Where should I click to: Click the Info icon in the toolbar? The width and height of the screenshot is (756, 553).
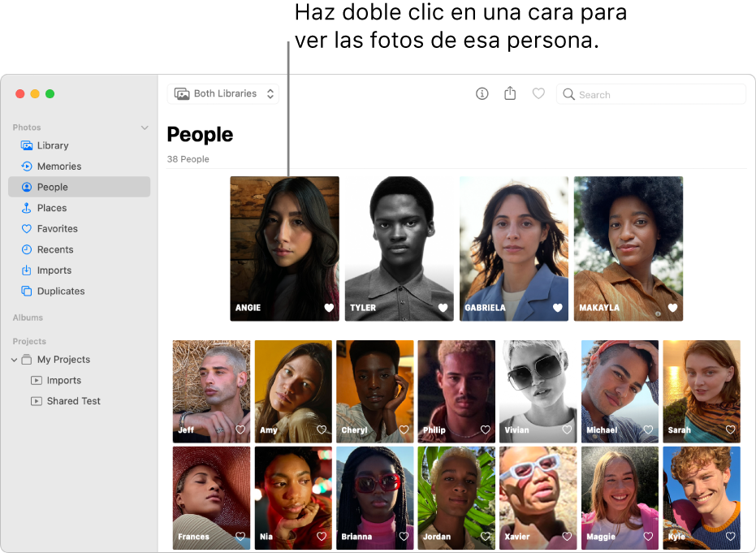482,93
